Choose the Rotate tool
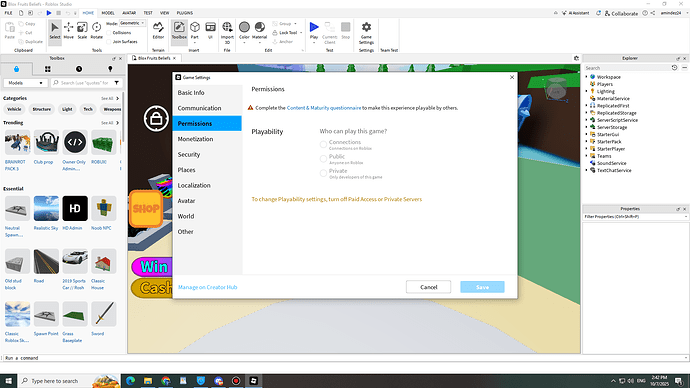The height and width of the screenshot is (388, 690). pyautogui.click(x=96, y=30)
